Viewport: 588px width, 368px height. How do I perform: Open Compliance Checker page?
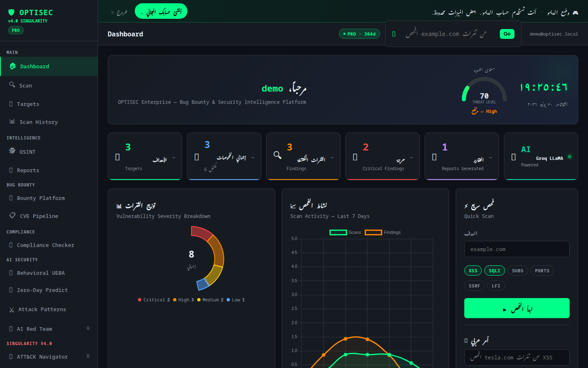(x=49, y=245)
